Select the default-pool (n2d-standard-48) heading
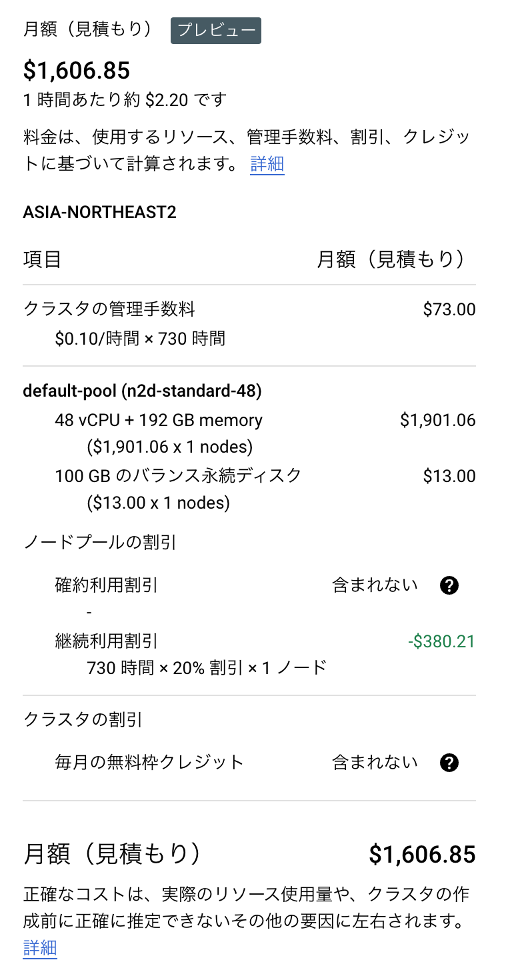Screen dimensions: 508x980 tap(142, 391)
